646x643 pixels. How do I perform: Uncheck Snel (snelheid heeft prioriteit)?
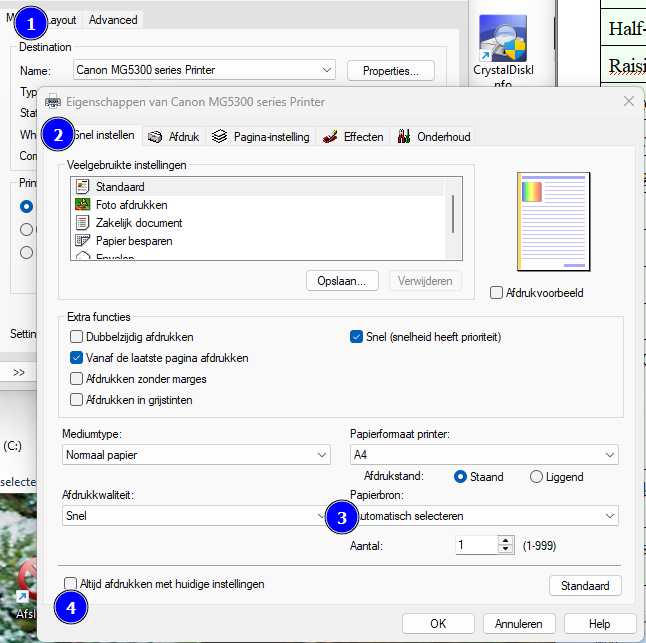pos(356,337)
